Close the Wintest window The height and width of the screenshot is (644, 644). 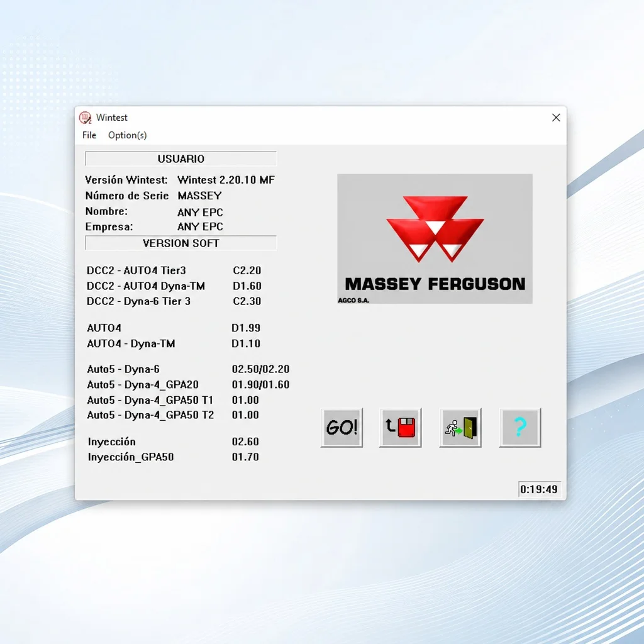pyautogui.click(x=556, y=118)
